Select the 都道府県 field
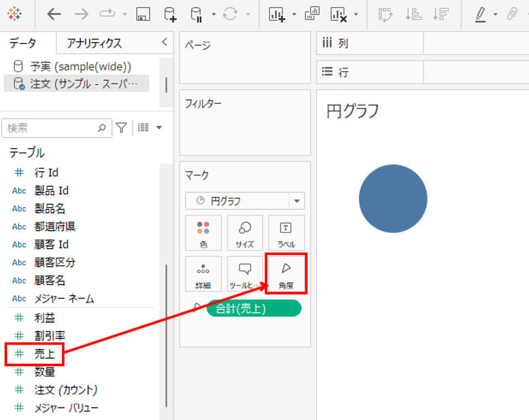This screenshot has width=529, height=420. [55, 227]
